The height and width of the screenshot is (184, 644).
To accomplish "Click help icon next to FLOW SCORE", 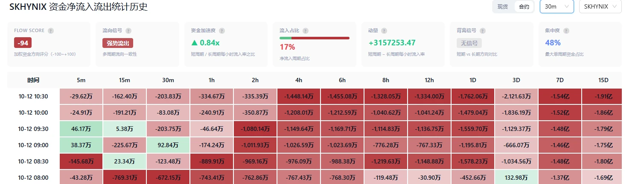I will pyautogui.click(x=51, y=31).
